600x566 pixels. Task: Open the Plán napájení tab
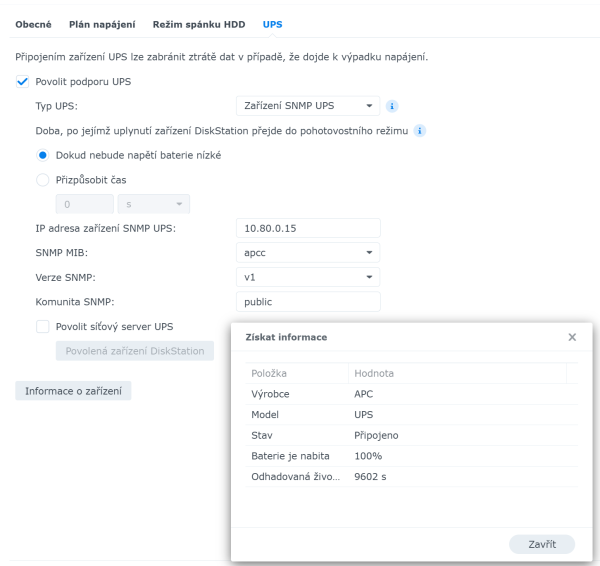pyautogui.click(x=102, y=22)
